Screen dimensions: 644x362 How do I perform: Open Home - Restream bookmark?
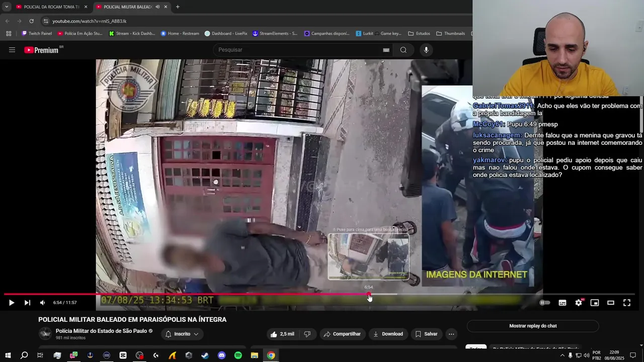[180, 34]
